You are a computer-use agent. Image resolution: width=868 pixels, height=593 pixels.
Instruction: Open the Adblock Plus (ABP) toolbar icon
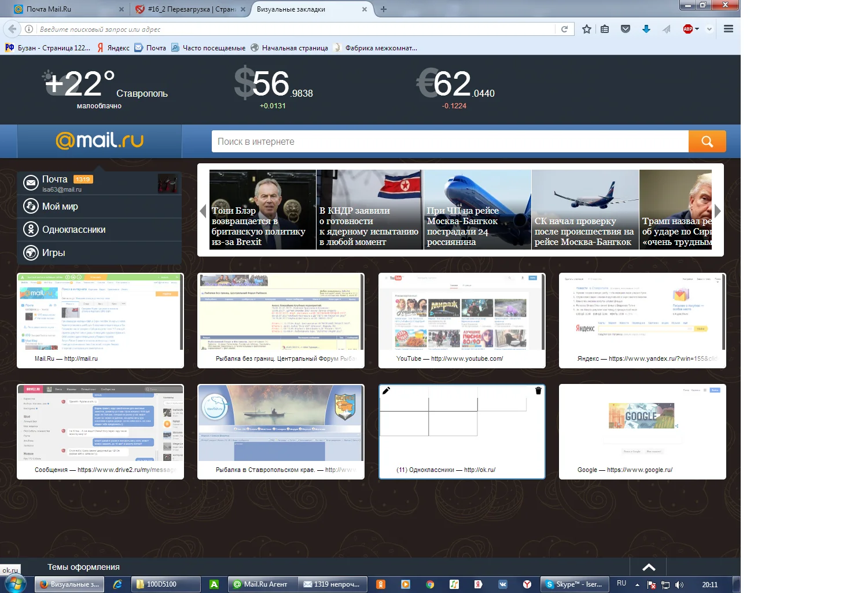688,28
